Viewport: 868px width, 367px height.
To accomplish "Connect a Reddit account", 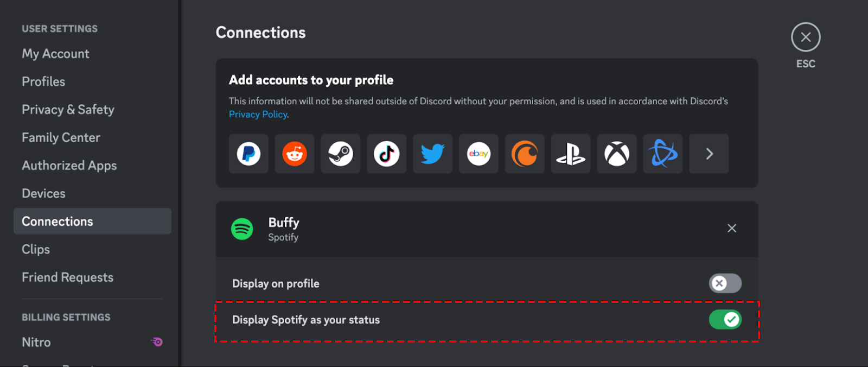I will point(295,154).
